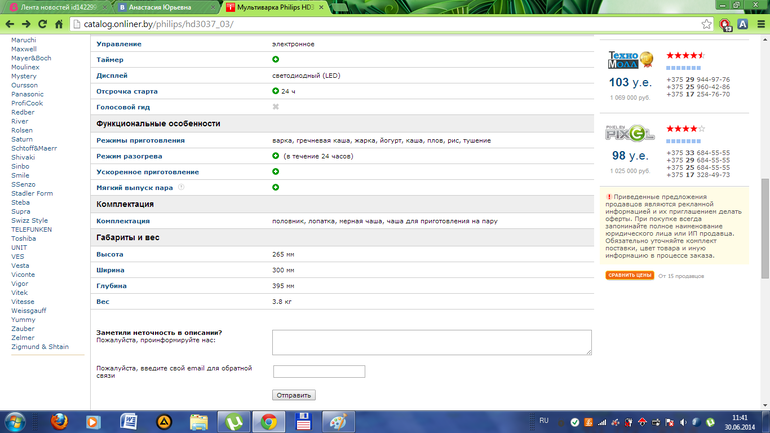Open the Moulinex brand link
This screenshot has height=433, width=770.
(x=25, y=67)
